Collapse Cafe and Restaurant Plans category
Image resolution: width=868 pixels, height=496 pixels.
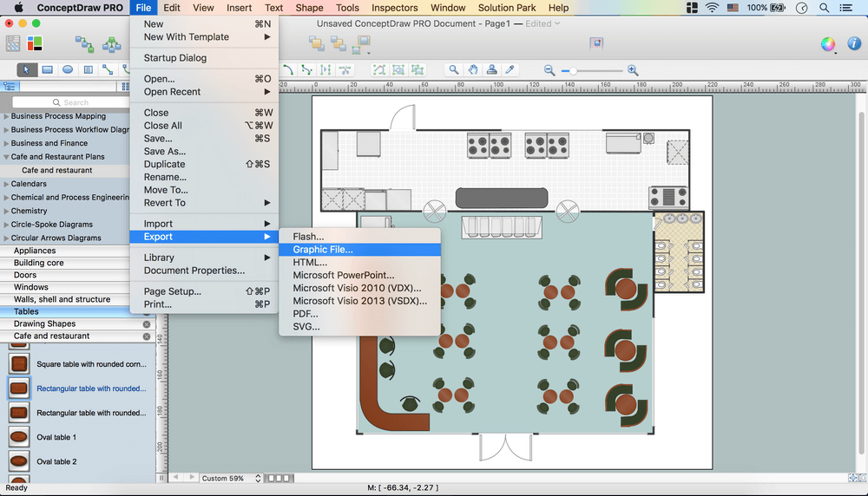[6, 157]
